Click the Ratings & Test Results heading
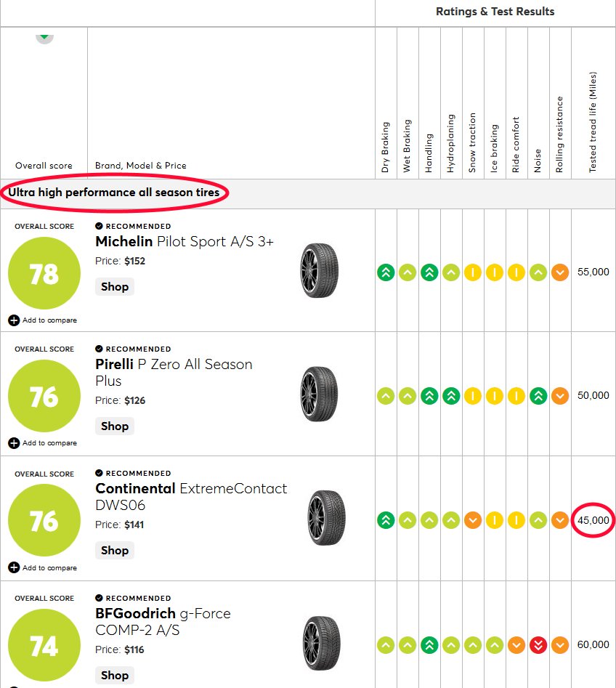This screenshot has width=616, height=688. coord(495,12)
